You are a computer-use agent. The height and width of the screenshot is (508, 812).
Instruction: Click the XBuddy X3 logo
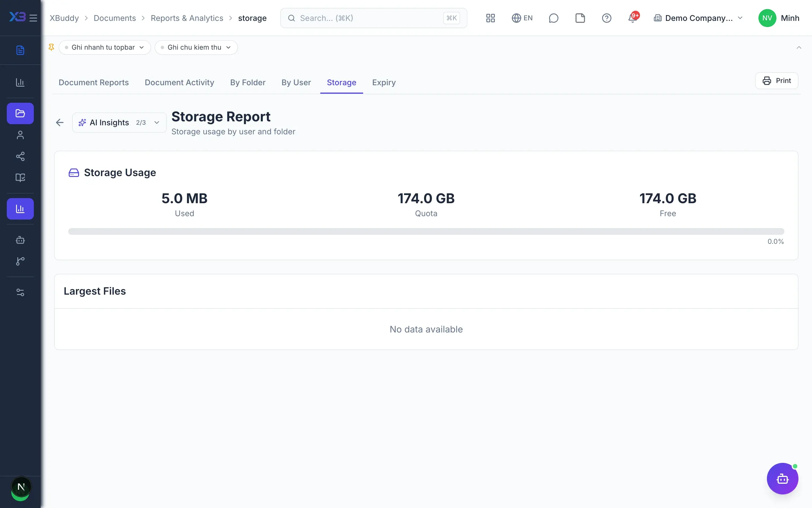tap(17, 17)
